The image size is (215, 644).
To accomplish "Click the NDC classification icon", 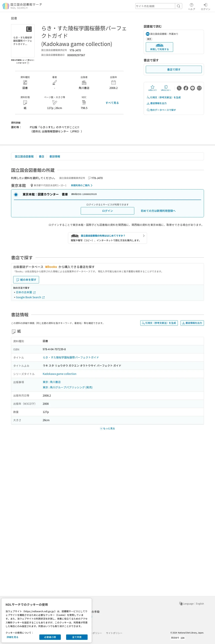I will pos(84,102).
